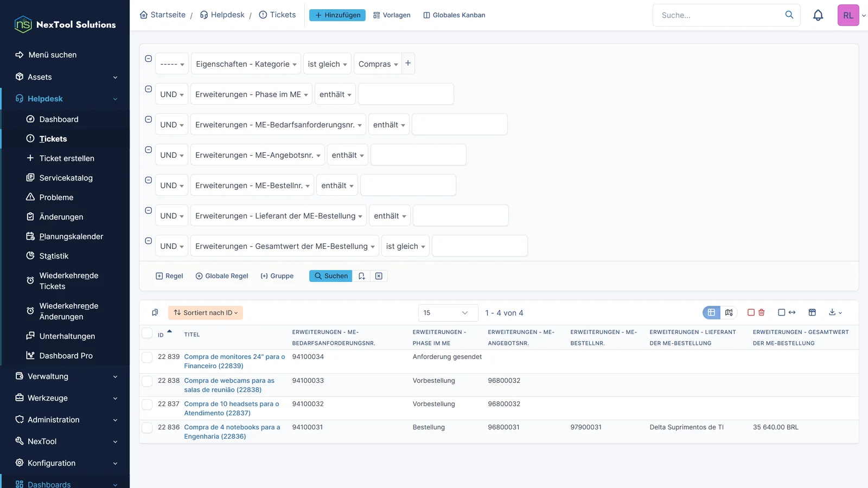Save the current search as bookmark
The height and width of the screenshot is (488, 868).
click(x=361, y=276)
